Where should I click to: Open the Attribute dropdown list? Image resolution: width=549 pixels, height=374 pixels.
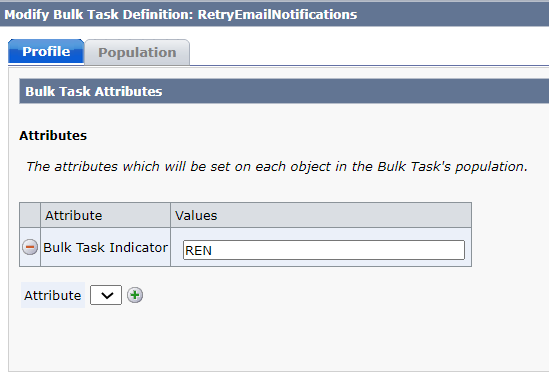point(106,295)
